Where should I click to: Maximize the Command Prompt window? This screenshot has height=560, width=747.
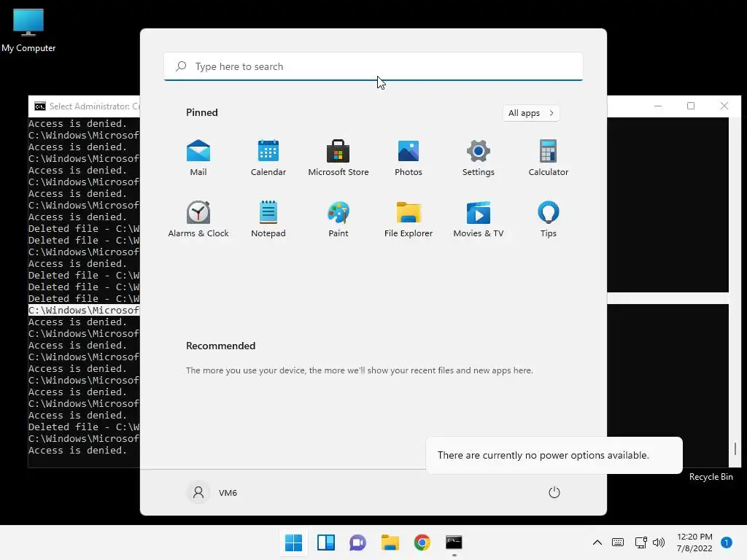[691, 106]
